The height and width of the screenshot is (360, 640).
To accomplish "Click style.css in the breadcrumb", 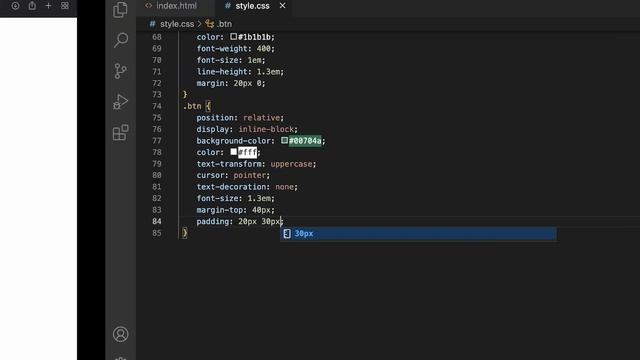I will 177,24.
